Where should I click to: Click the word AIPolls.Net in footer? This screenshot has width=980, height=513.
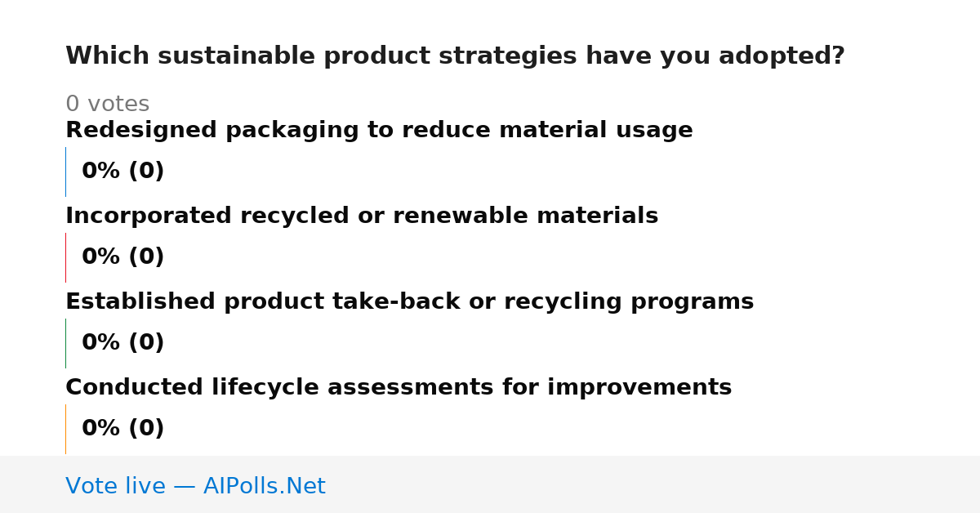coord(264,486)
